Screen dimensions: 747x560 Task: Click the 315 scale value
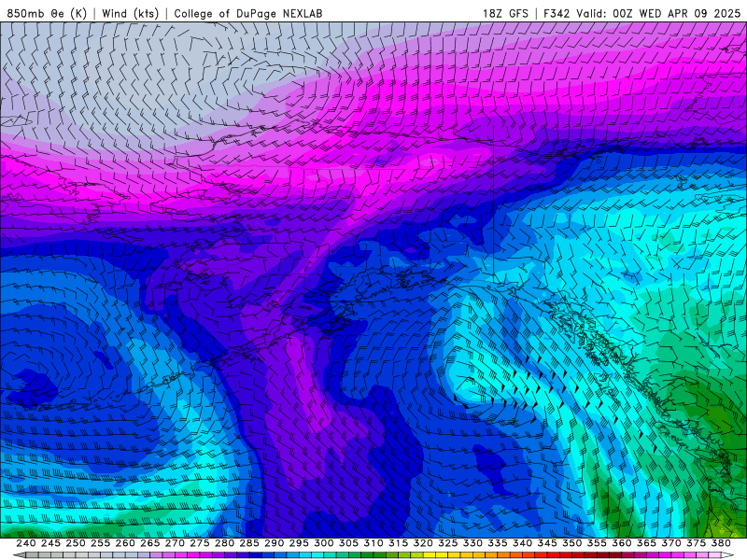pos(398,543)
